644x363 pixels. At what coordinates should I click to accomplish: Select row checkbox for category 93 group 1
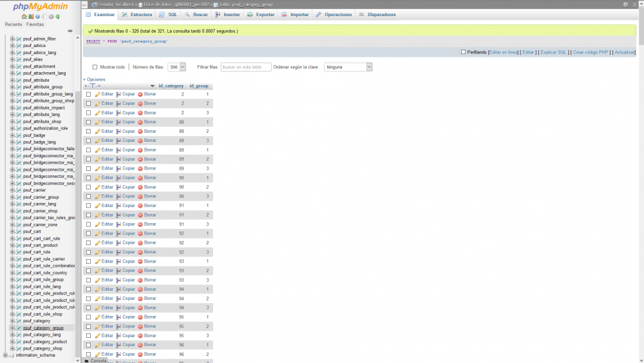click(x=88, y=262)
